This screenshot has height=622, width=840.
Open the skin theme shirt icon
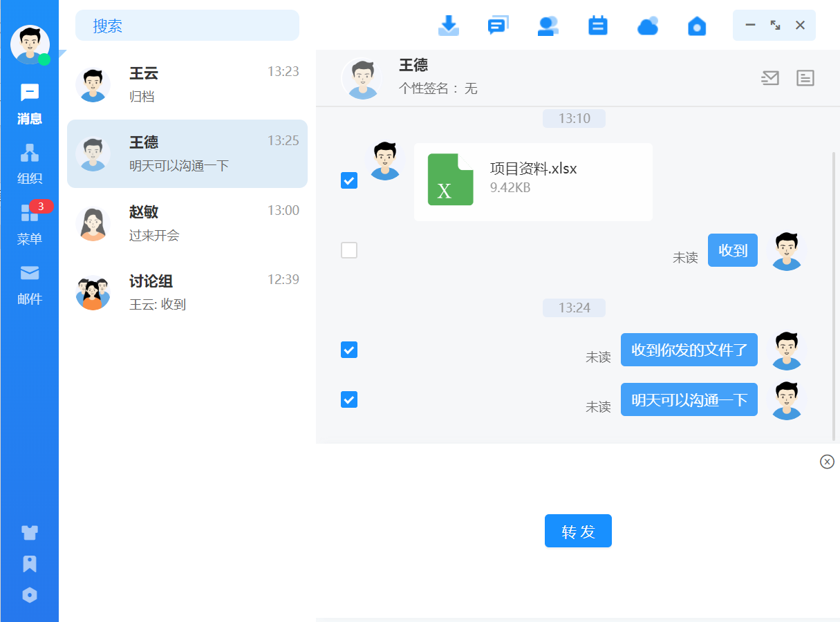click(30, 532)
